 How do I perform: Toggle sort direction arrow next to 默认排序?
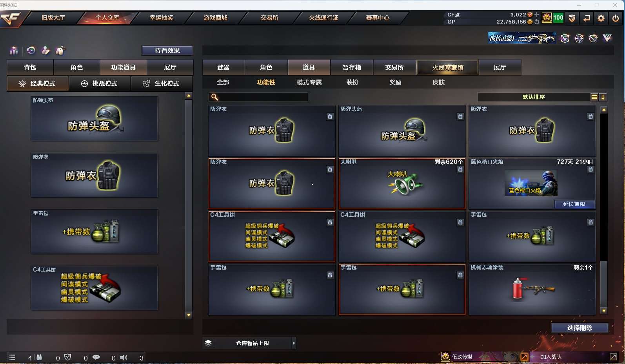pyautogui.click(x=603, y=97)
